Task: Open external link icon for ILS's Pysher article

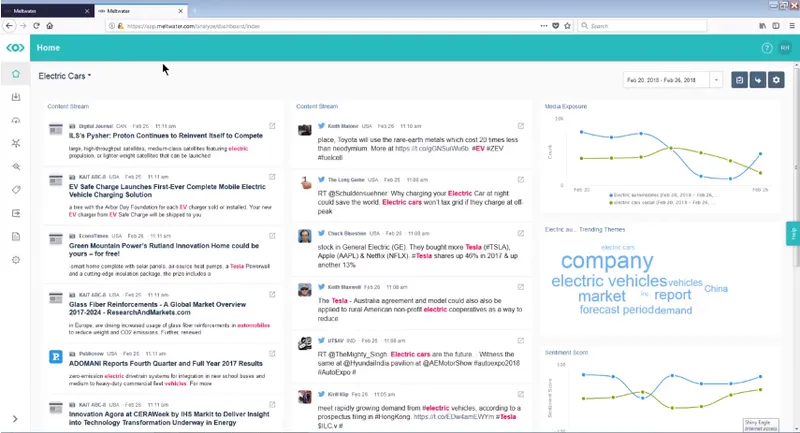Action: (272, 126)
